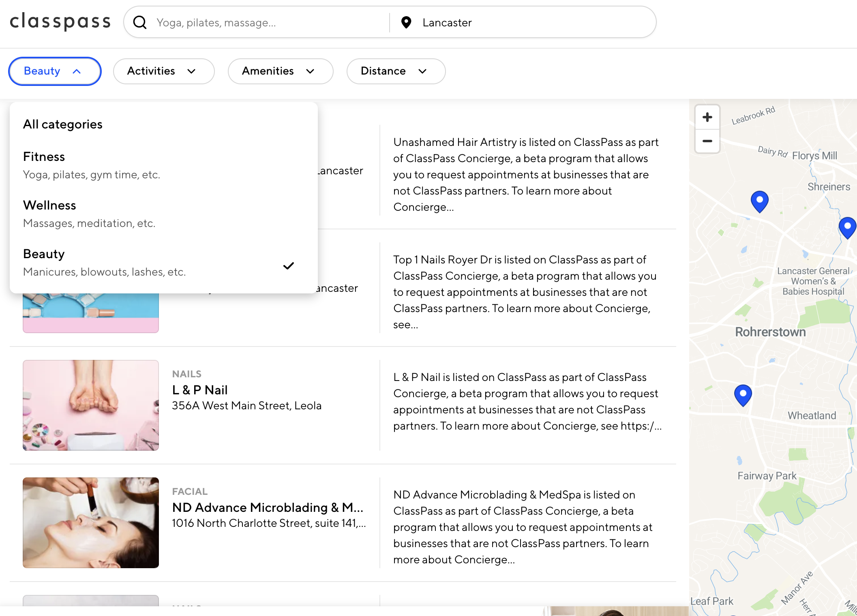Click address 356A West Main Street, Leola
The width and height of the screenshot is (857, 616).
click(247, 406)
